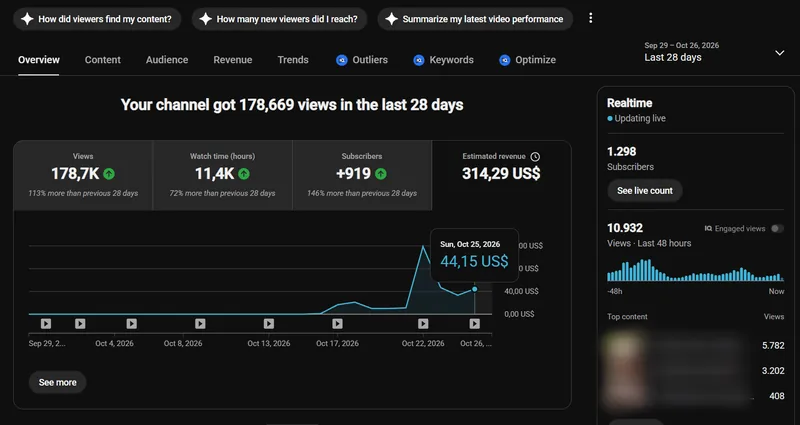Click the second video marker on the chart timeline
The width and height of the screenshot is (800, 425).
[x=80, y=323]
